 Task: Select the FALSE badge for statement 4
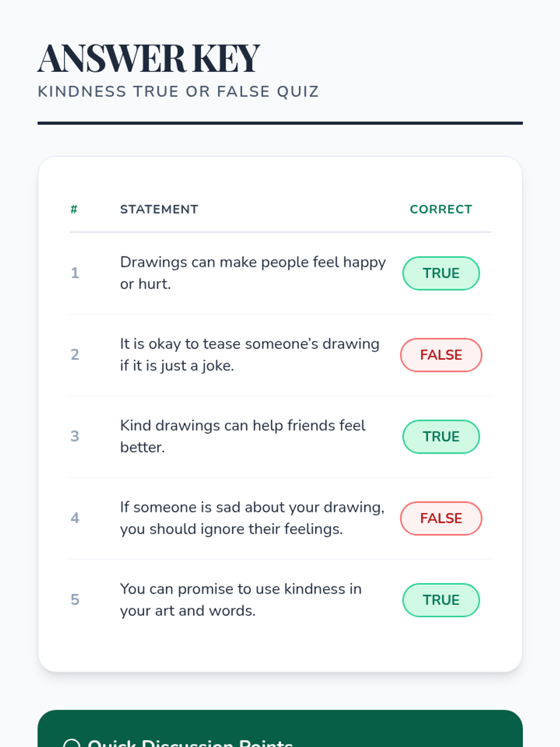[441, 518]
